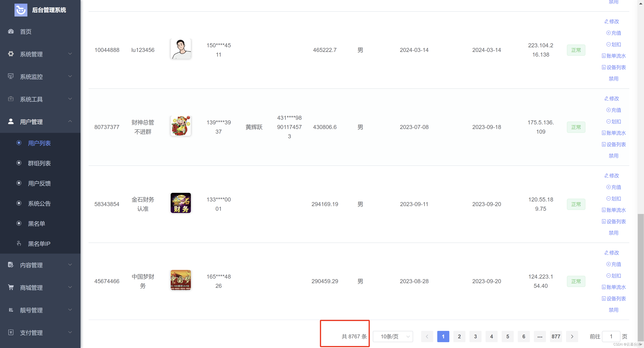Click the 商城管理 shopping cart icon
The width and height of the screenshot is (644, 348).
[11, 287]
